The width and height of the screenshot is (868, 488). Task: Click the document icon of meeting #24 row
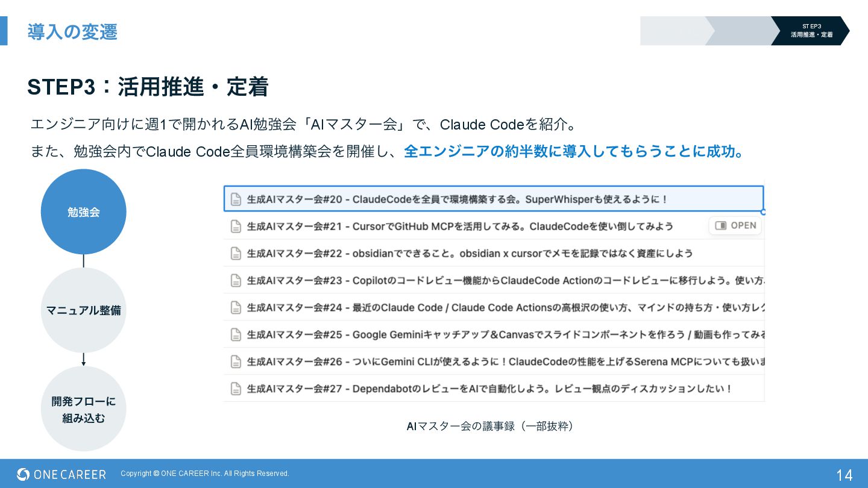236,308
